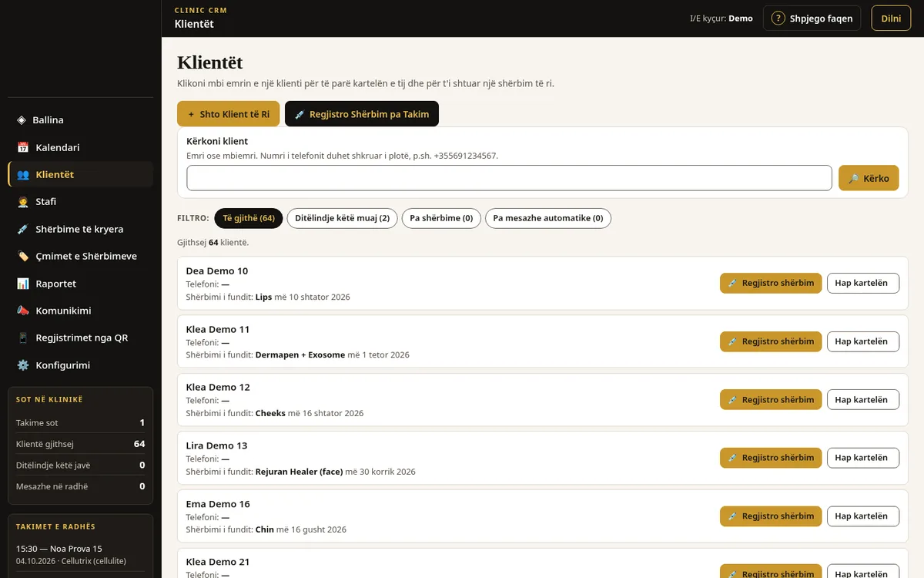Click the Ballina diamond icon in sidebar

22,120
